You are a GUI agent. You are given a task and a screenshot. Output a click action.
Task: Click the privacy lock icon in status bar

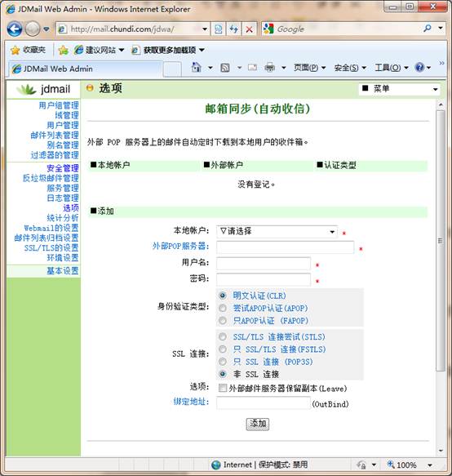click(361, 465)
